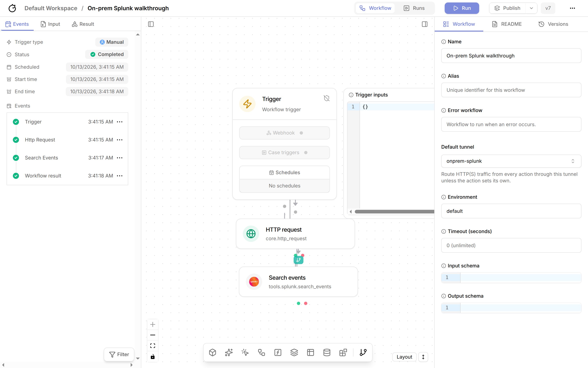This screenshot has height=368, width=588.
Task: Open the Default tunnel onprem-splunk dropdown
Action: pos(511,161)
